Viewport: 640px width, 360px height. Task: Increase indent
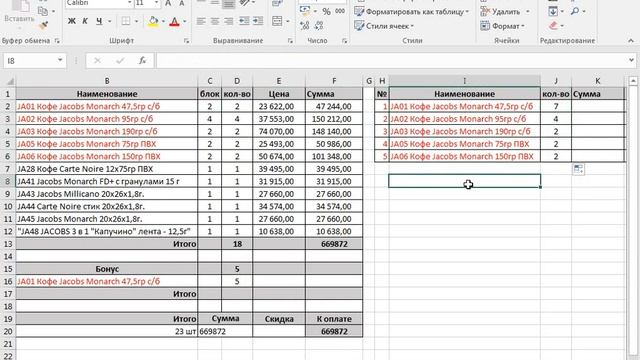coord(258,21)
